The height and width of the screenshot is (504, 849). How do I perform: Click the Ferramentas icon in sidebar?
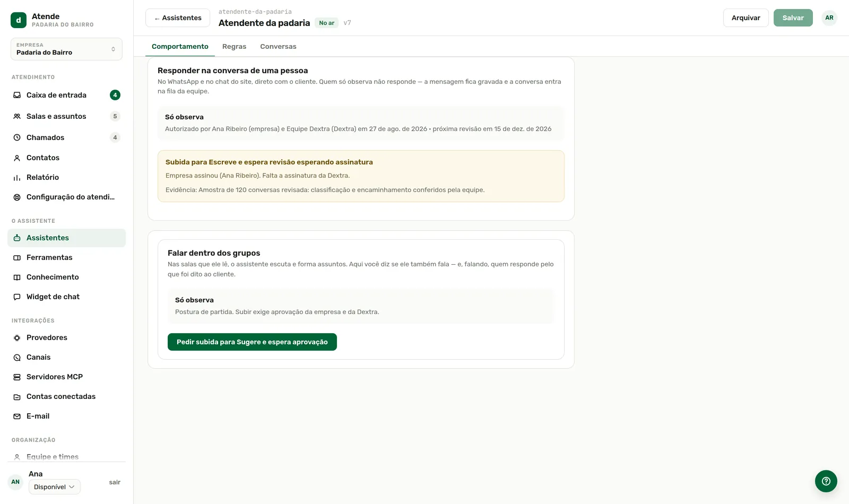[x=17, y=257]
